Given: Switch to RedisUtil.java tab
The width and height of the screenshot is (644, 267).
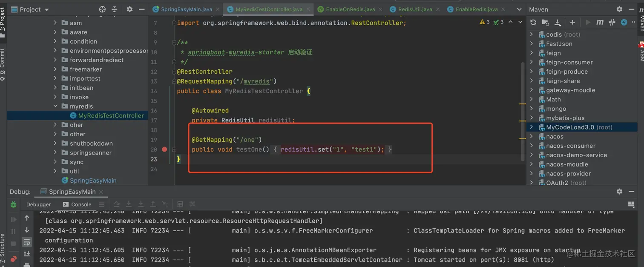Looking at the screenshot, I should click(415, 9).
